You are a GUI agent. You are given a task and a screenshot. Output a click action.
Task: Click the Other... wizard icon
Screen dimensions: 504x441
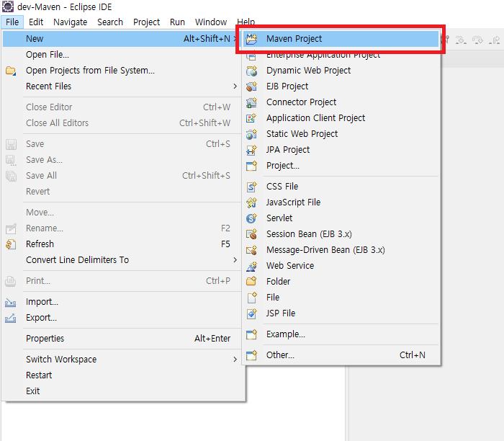click(251, 355)
